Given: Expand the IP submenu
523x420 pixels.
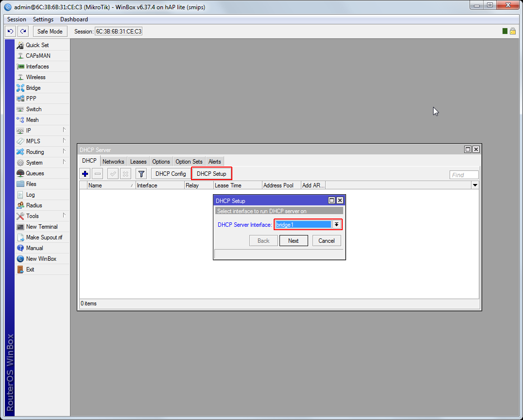Looking at the screenshot, I should click(x=29, y=131).
